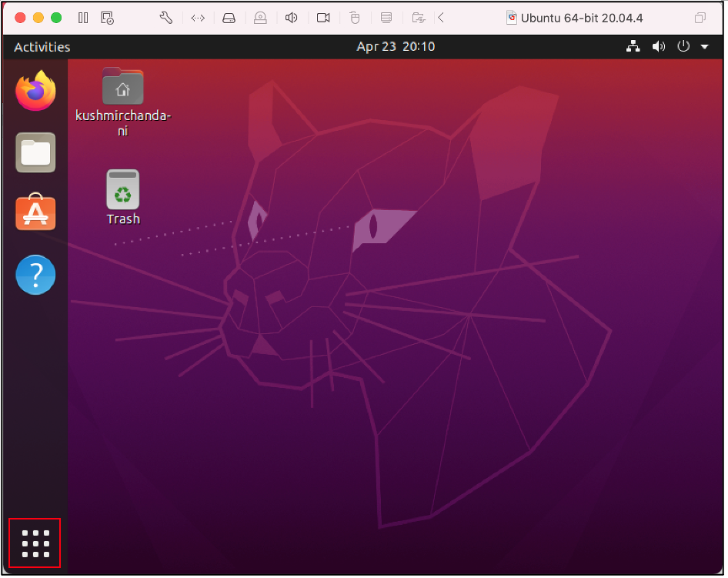The height and width of the screenshot is (578, 728).
Task: Click the Apr 23 clock to open calendar
Action: (395, 46)
